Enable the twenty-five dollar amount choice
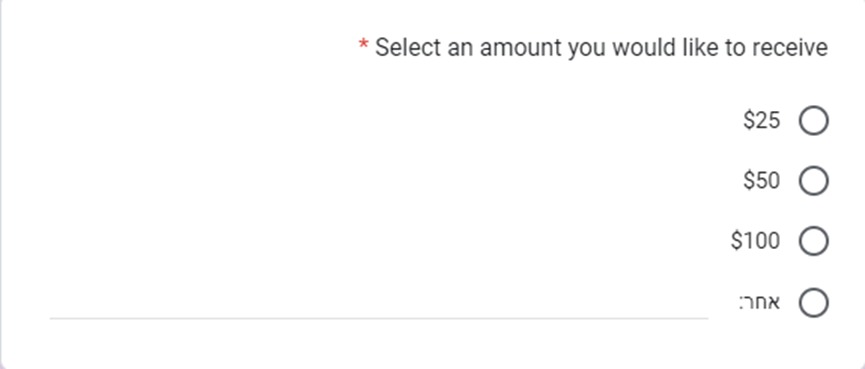 point(814,121)
